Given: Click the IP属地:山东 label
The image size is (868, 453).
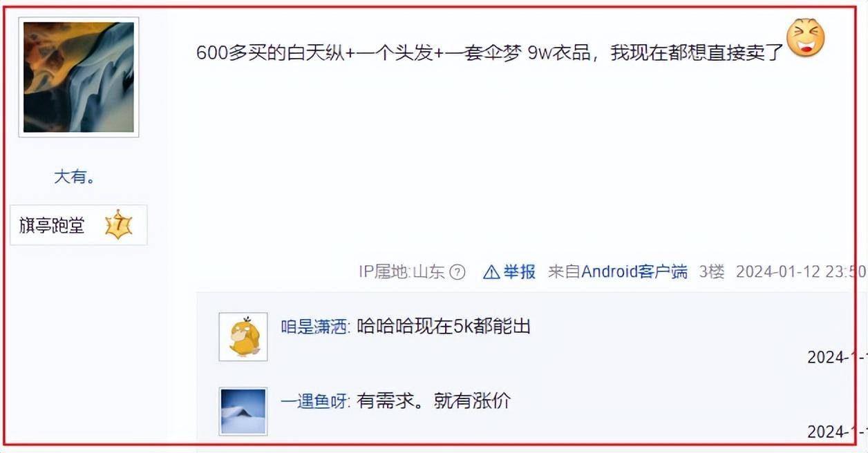Looking at the screenshot, I should [402, 272].
